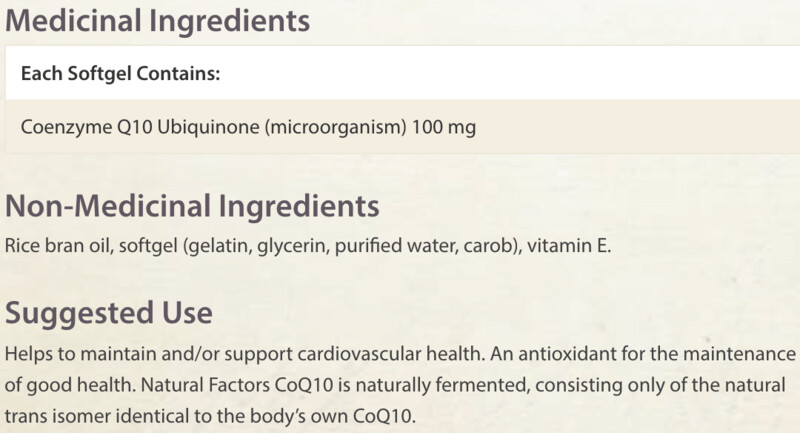Select the Each Softgel Contains header row
The width and height of the screenshot is (800, 433).
tap(403, 73)
